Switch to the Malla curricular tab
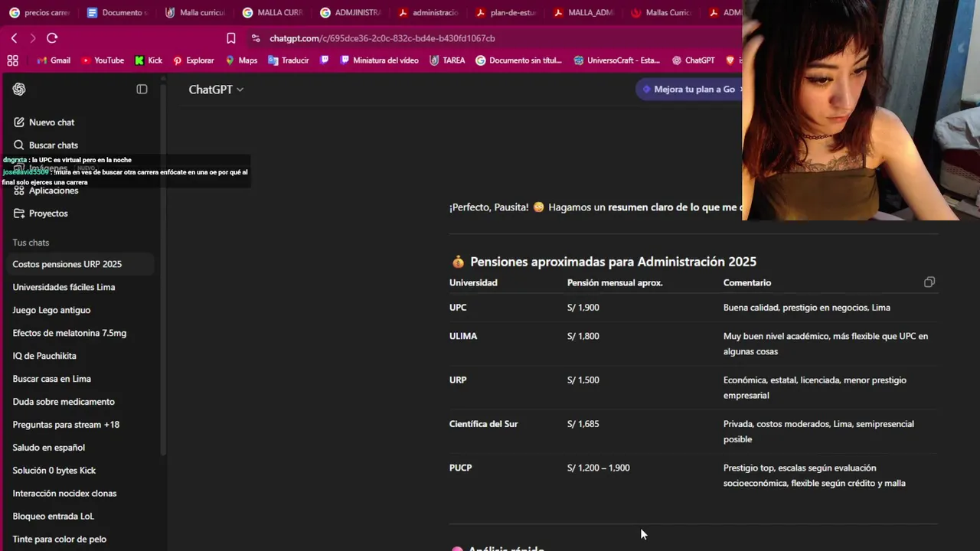 [194, 13]
